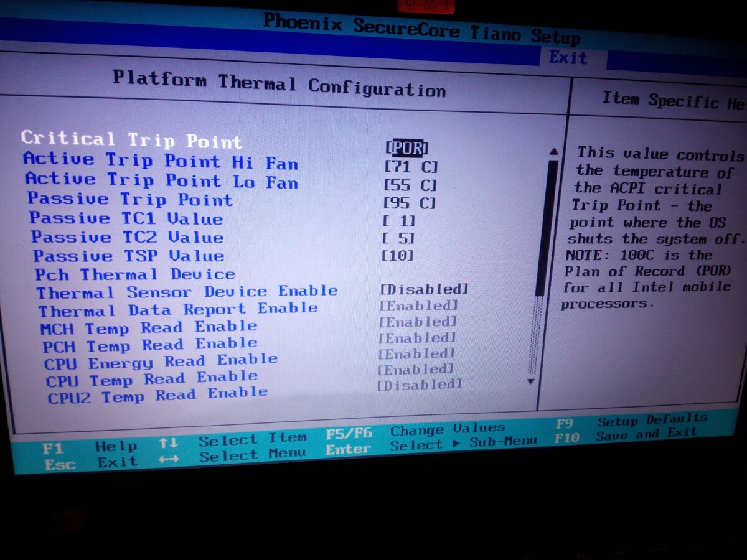Select PCH Temp Read Enable

click(149, 345)
